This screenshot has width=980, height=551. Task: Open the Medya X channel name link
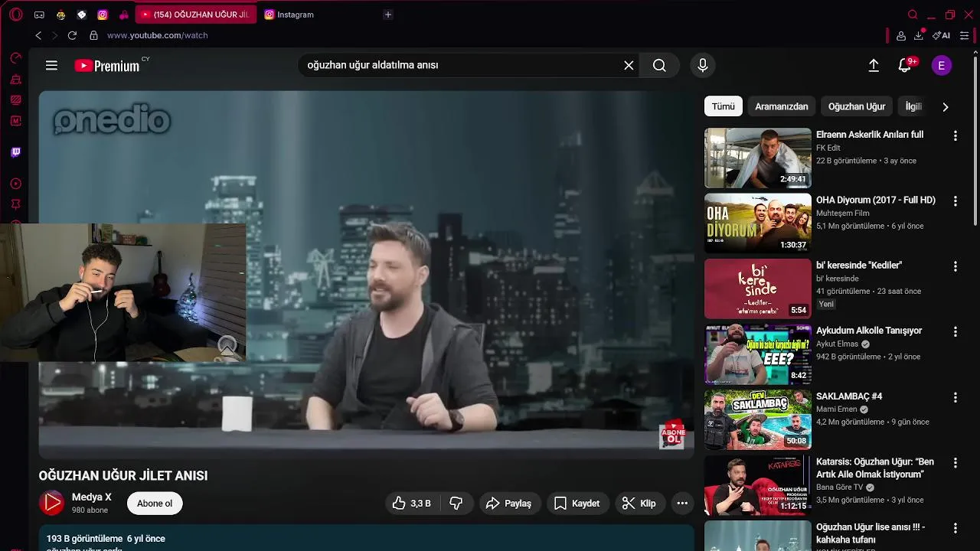[x=92, y=497]
